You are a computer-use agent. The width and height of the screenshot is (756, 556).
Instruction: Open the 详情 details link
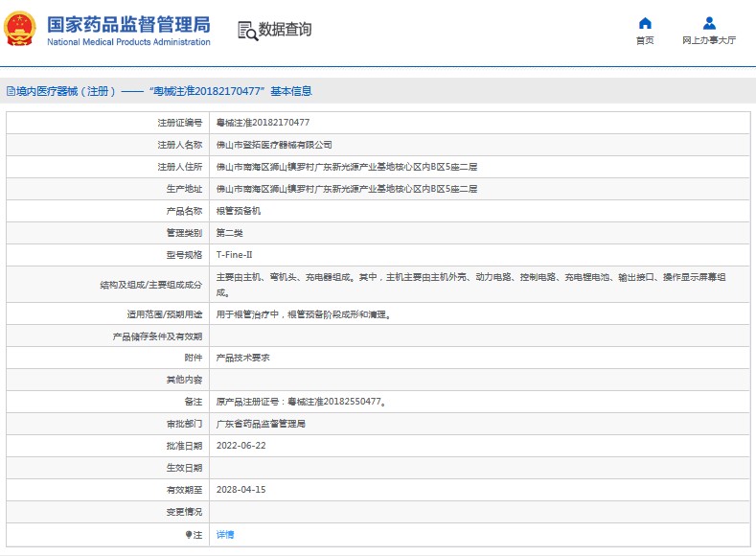225,534
